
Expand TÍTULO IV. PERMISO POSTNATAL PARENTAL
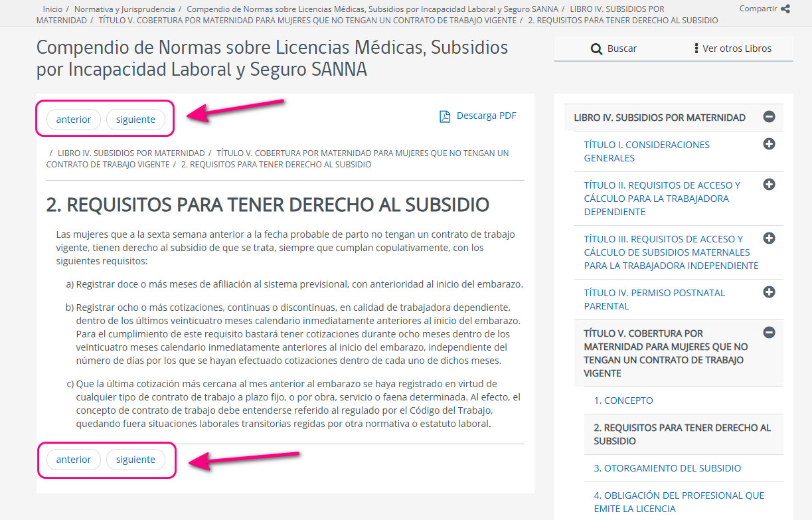coord(769,292)
